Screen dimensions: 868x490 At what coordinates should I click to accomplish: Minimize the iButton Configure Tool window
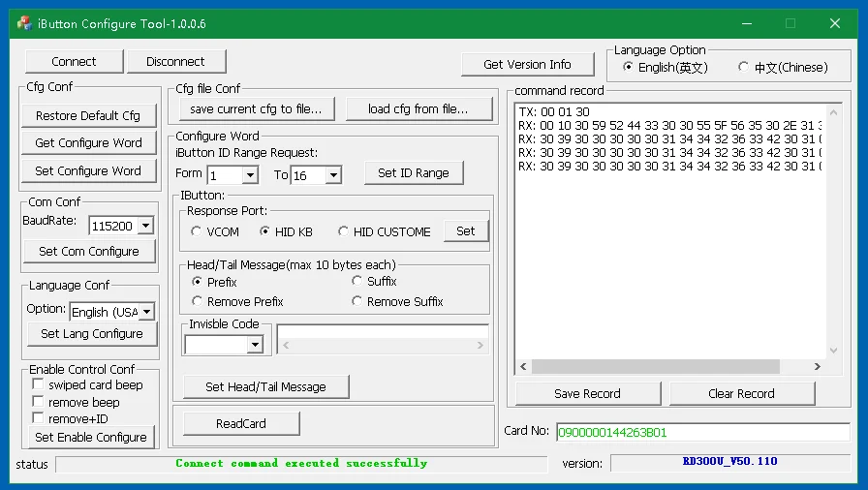click(x=747, y=23)
